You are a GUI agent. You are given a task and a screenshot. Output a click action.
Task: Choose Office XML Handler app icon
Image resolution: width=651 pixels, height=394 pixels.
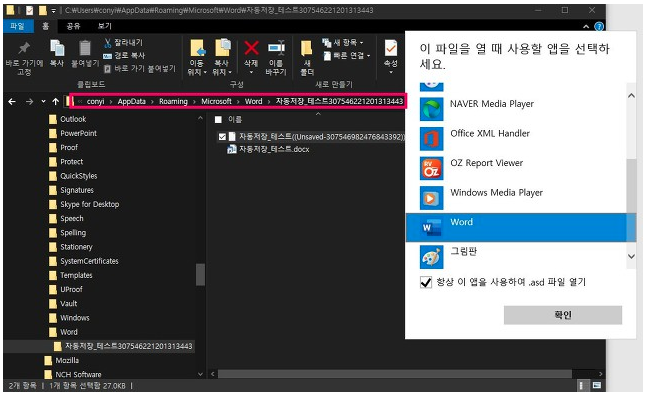[431, 138]
